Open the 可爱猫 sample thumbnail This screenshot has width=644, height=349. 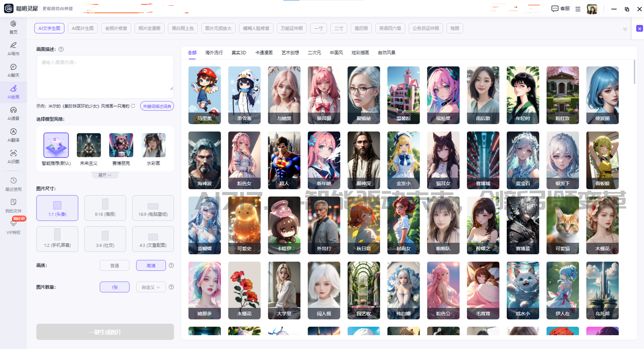563,226
